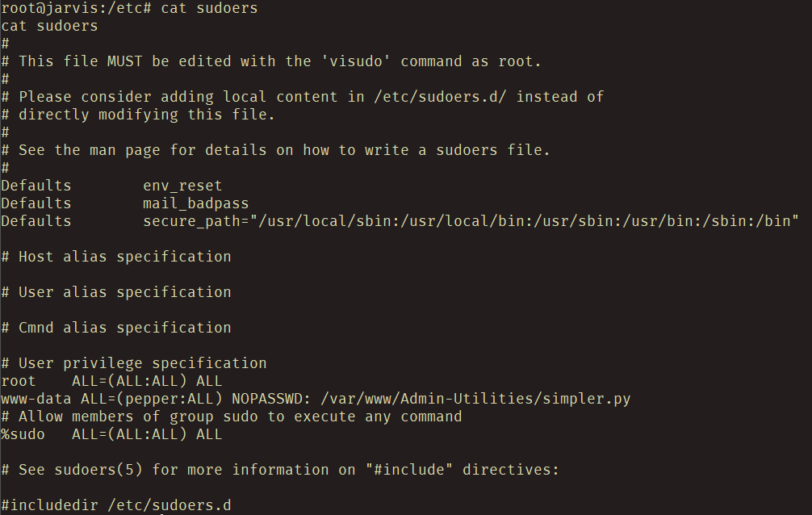Click the www-data username in the sudoers rule
The image size is (812, 515).
[36, 399]
